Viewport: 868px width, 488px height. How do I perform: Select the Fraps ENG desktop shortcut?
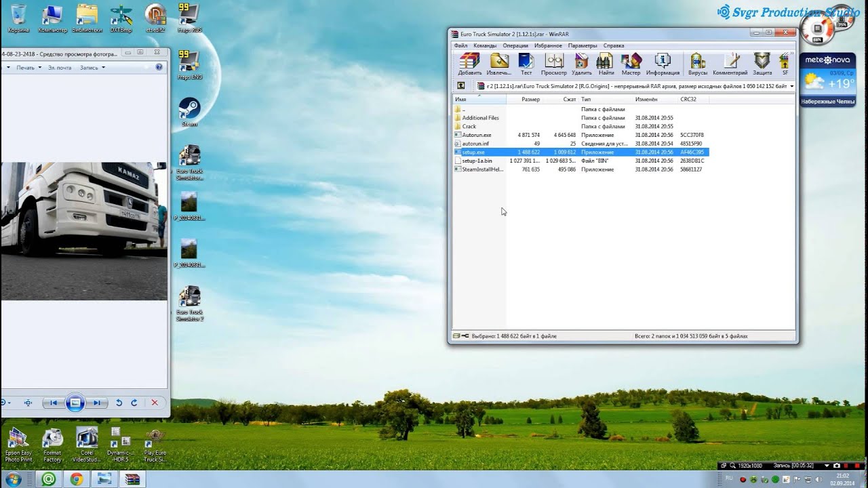coord(189,65)
